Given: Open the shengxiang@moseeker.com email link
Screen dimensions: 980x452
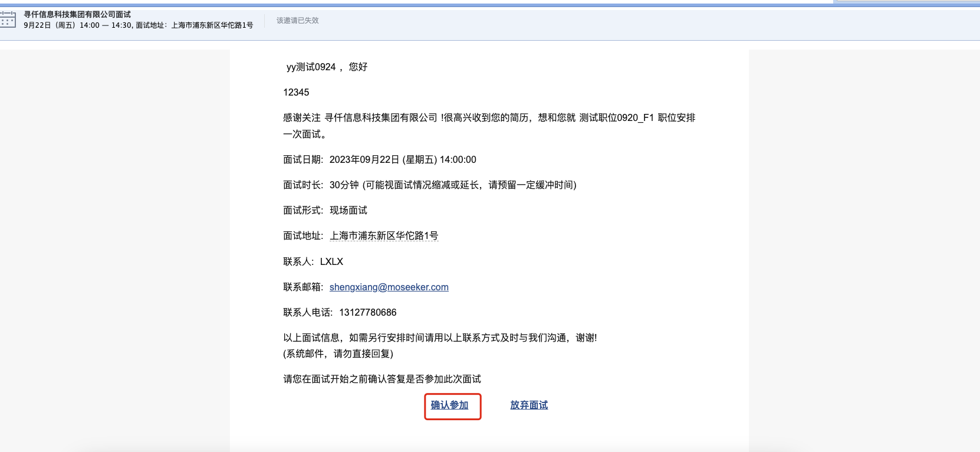Looking at the screenshot, I should pos(389,287).
